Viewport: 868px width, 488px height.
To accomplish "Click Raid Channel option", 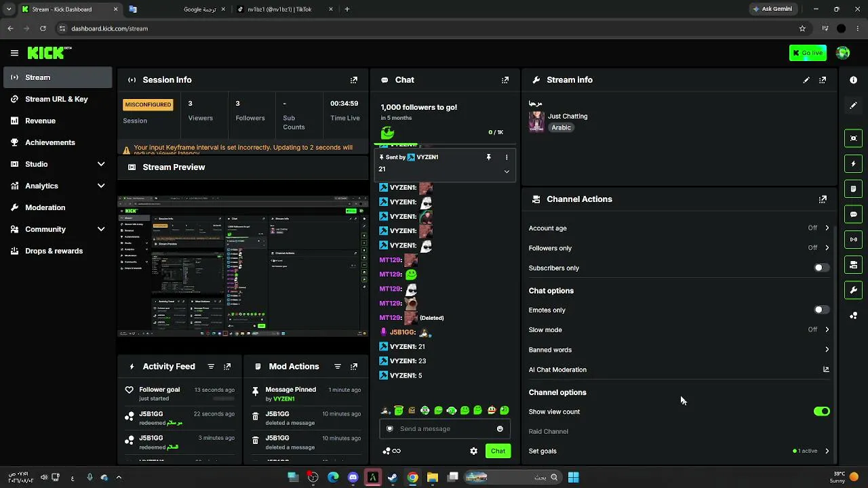I will (549, 431).
